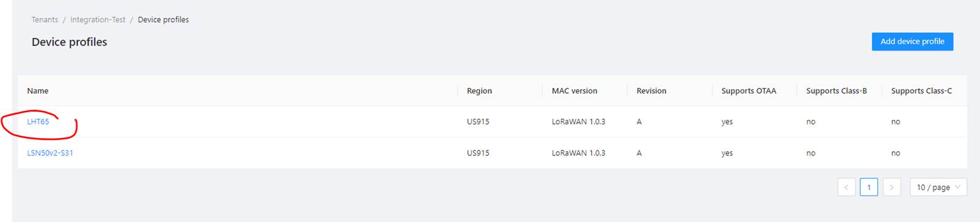Open the LHT65 device profile
This screenshot has width=980, height=222.
pyautogui.click(x=38, y=121)
